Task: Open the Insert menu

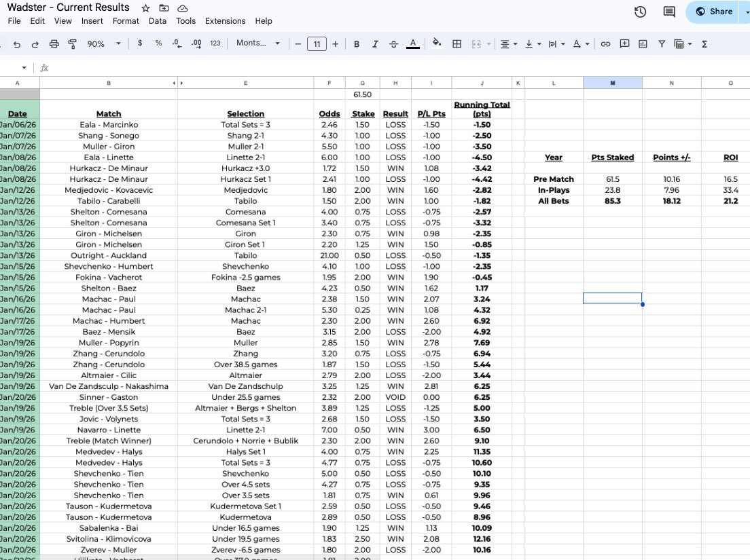Action: point(92,21)
